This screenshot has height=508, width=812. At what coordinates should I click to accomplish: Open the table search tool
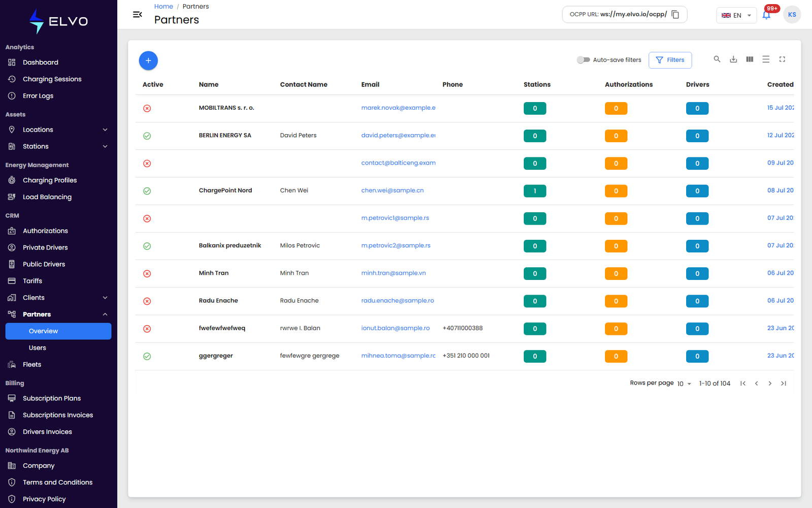(717, 59)
